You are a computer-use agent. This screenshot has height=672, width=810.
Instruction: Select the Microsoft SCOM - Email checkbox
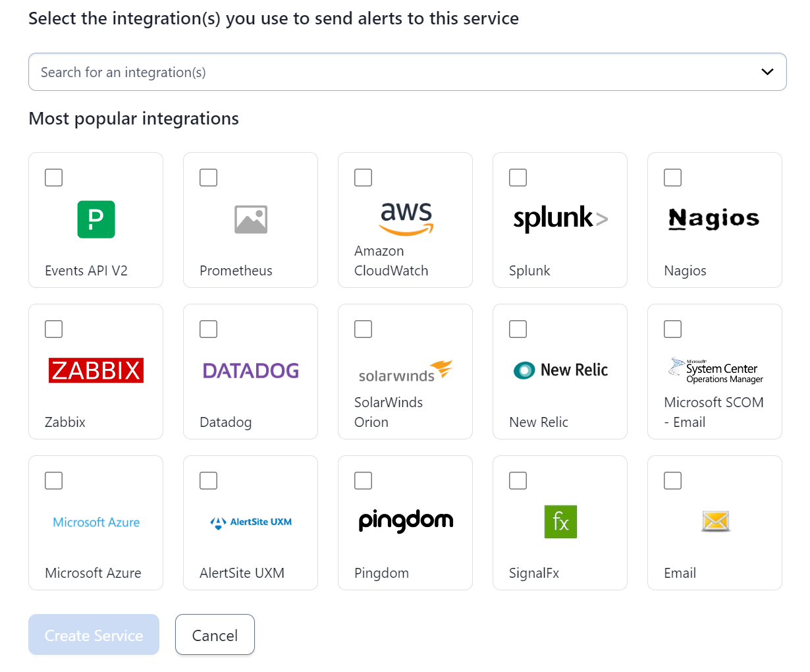click(x=673, y=329)
